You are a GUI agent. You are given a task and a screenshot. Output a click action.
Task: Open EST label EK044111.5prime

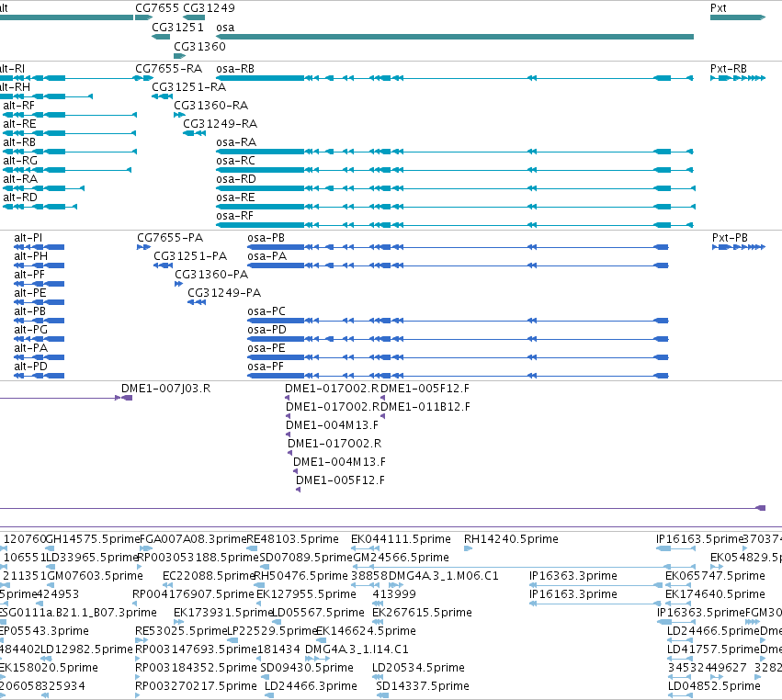tap(401, 539)
